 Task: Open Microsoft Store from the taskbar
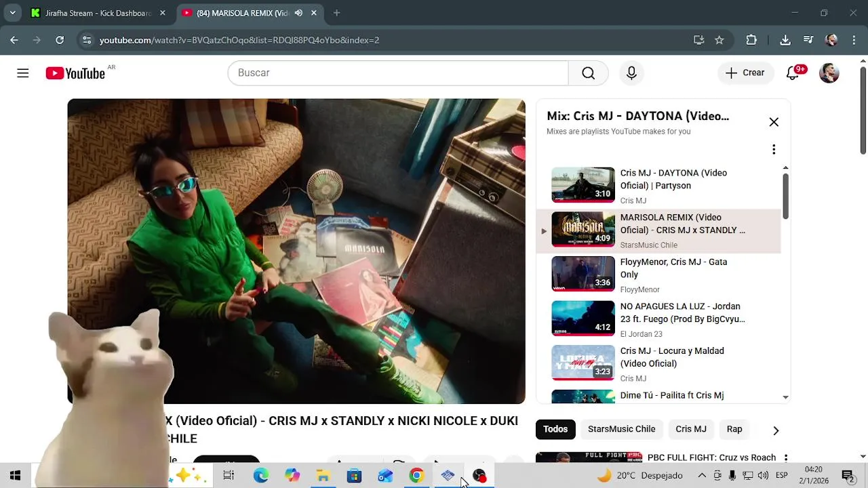tap(354, 476)
